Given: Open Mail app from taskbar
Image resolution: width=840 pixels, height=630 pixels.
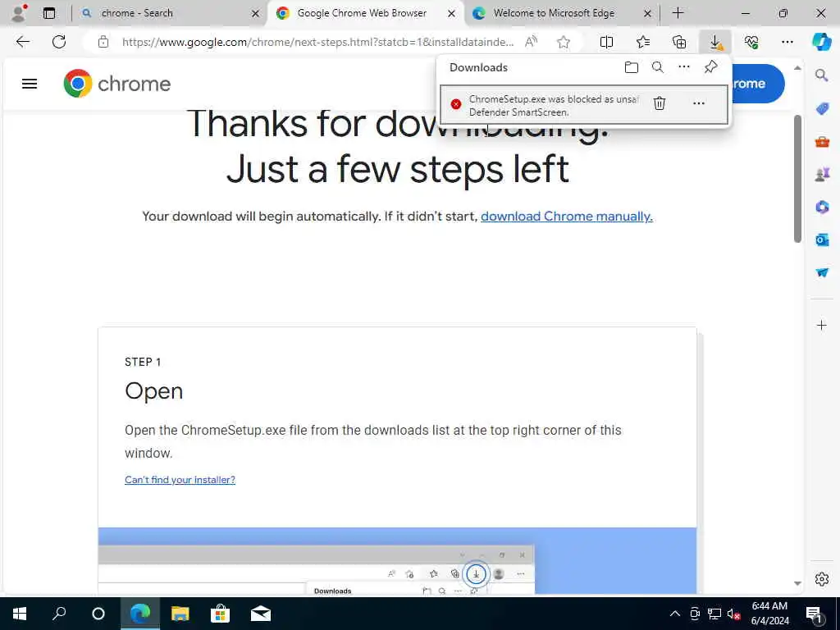Looking at the screenshot, I should point(261,614).
